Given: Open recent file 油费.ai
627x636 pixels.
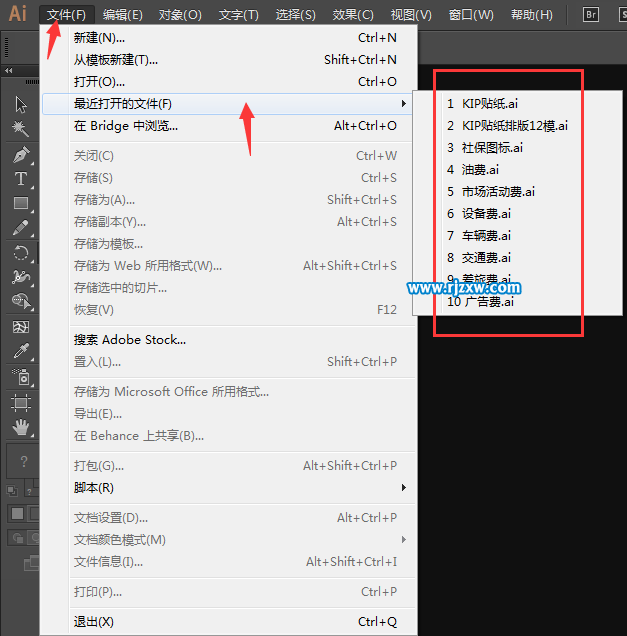Looking at the screenshot, I should pyautogui.click(x=517, y=170).
